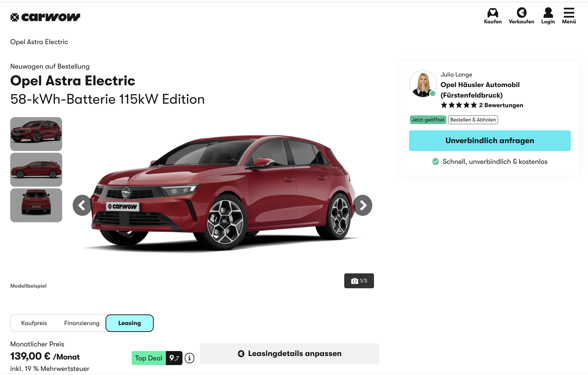This screenshot has width=588, height=375.
Task: Open photo gallery camera counter 1/3
Action: [x=359, y=281]
